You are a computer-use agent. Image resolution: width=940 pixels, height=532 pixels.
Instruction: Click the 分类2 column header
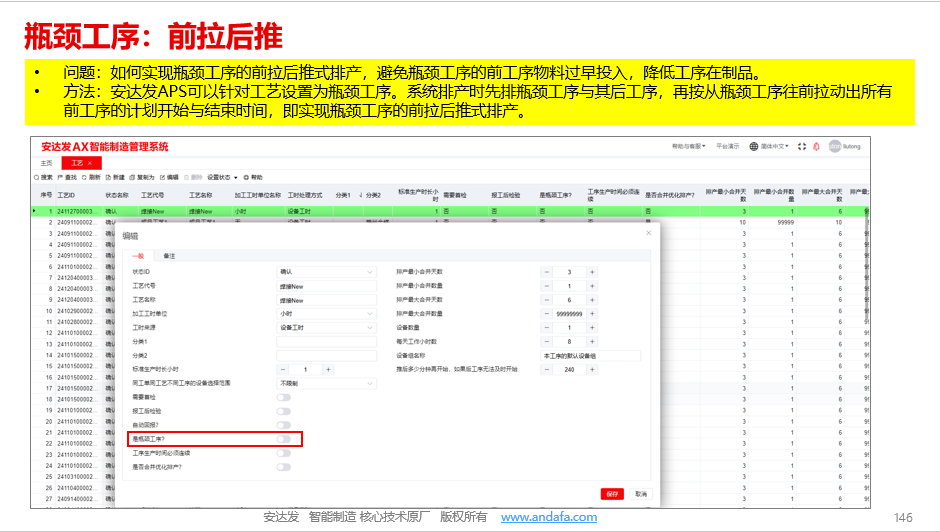tap(373, 196)
